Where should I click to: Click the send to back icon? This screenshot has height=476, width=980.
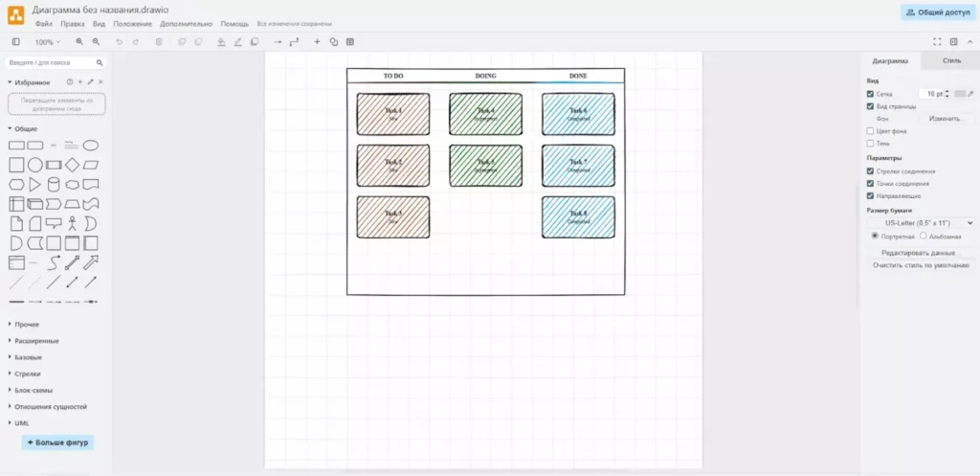pos(198,42)
